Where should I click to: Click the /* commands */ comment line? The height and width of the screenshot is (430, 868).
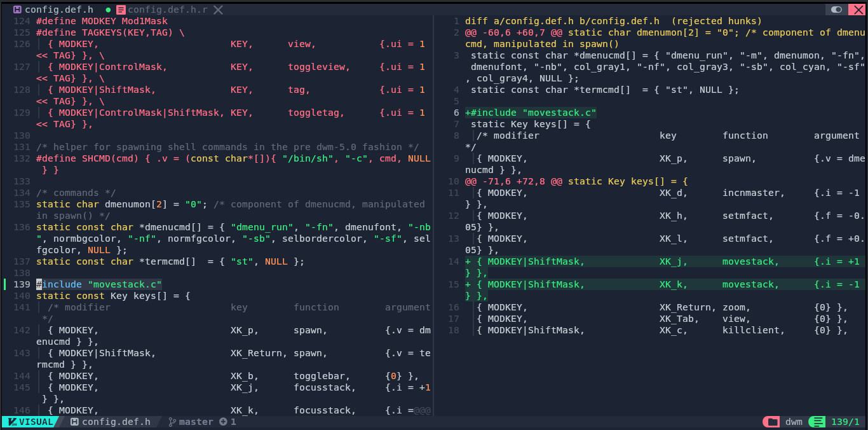pyautogui.click(x=76, y=193)
